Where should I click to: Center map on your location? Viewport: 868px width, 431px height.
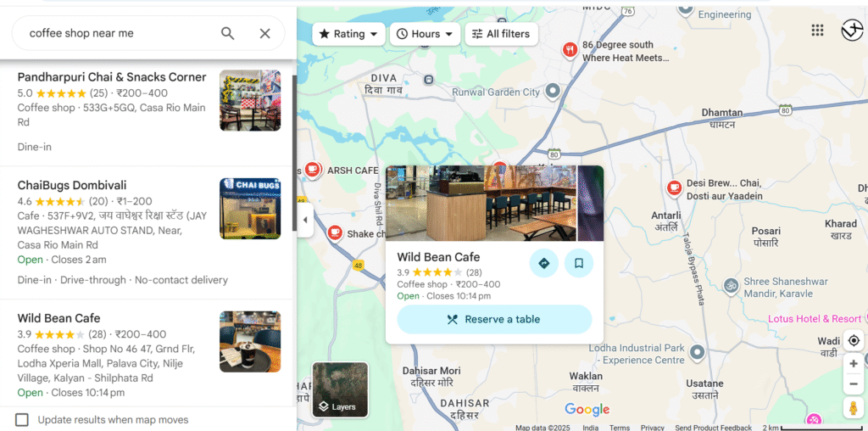tap(854, 340)
